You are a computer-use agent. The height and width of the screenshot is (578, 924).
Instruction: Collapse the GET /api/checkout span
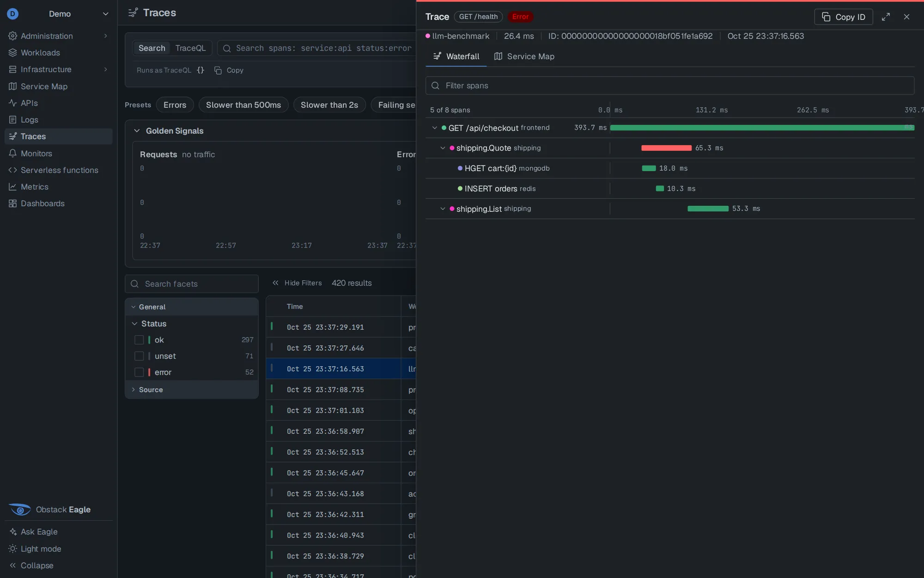(x=435, y=128)
